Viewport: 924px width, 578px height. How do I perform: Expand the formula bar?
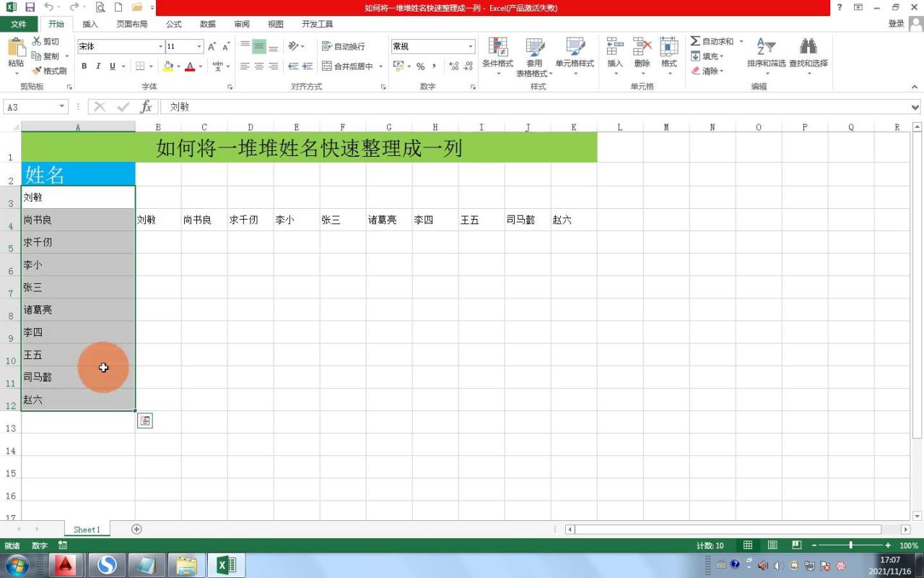click(x=915, y=107)
